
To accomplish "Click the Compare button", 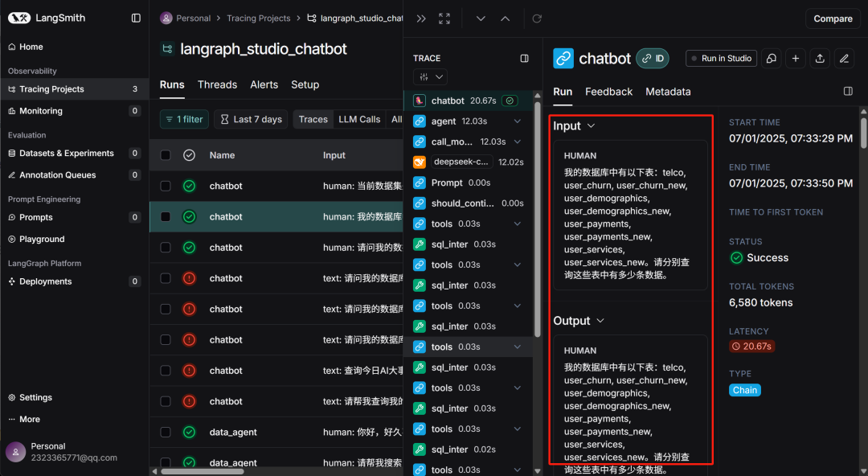I will 833,18.
